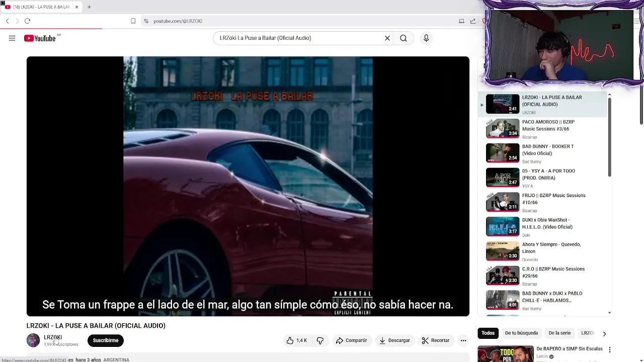This screenshot has width=644, height=362.
Task: Click the cast/screen icon in the address bar
Action: click(461, 21)
